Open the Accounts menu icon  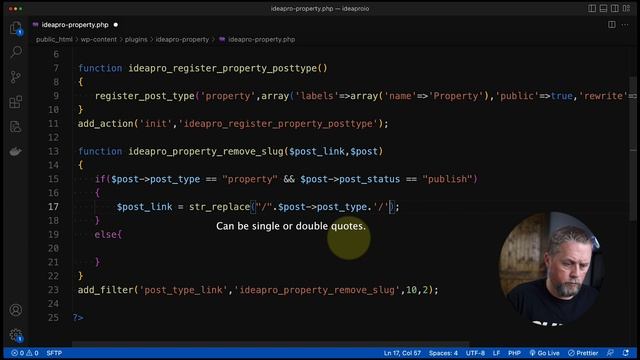coord(16,310)
